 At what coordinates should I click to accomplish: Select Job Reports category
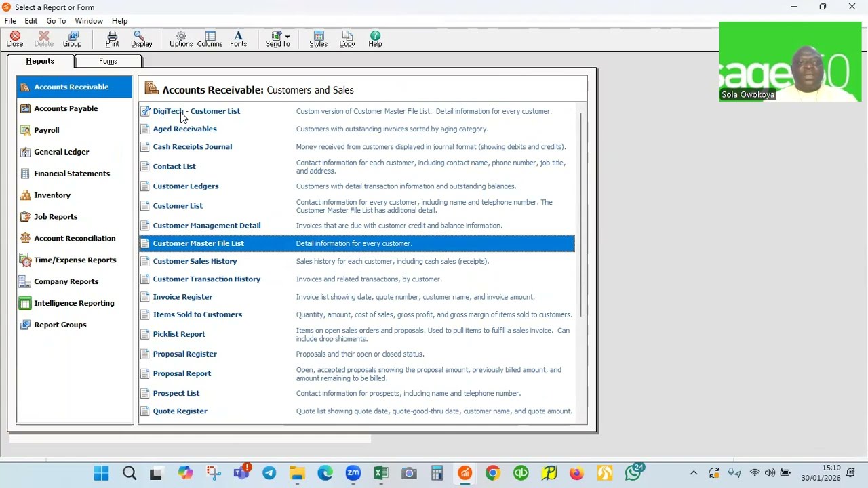75,217
